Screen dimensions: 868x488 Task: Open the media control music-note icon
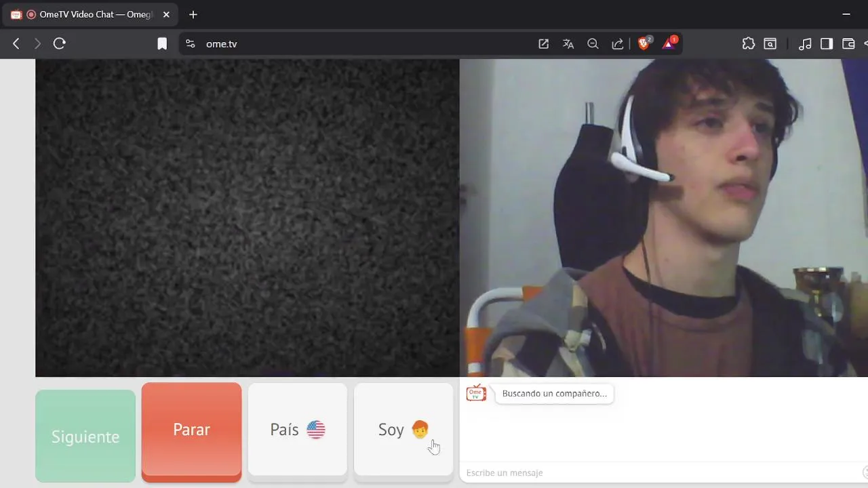coord(805,43)
